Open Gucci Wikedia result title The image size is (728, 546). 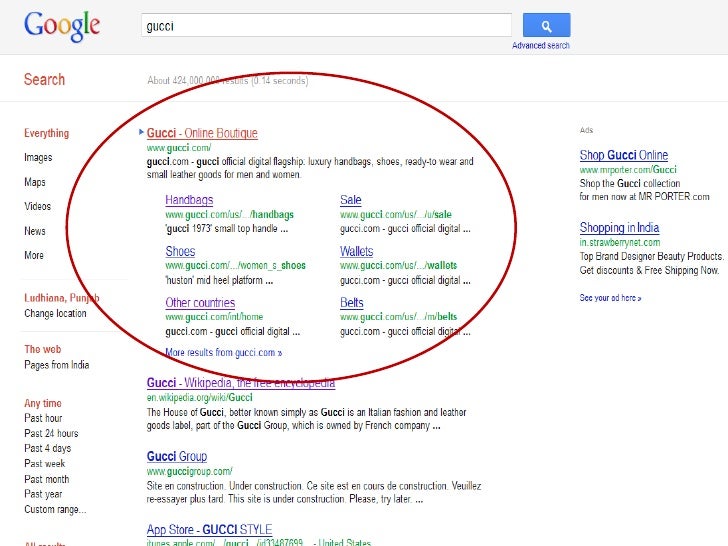pyautogui.click(x=240, y=383)
